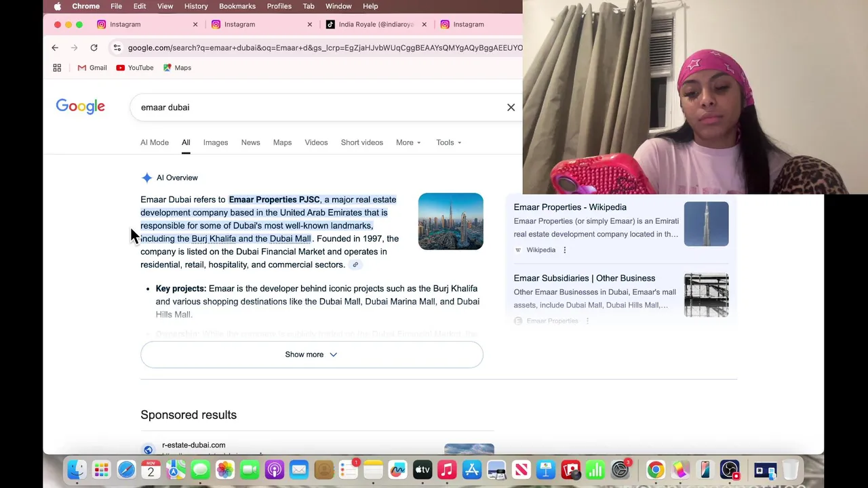
Task: Open the Tab menu in the menu bar
Action: click(309, 6)
